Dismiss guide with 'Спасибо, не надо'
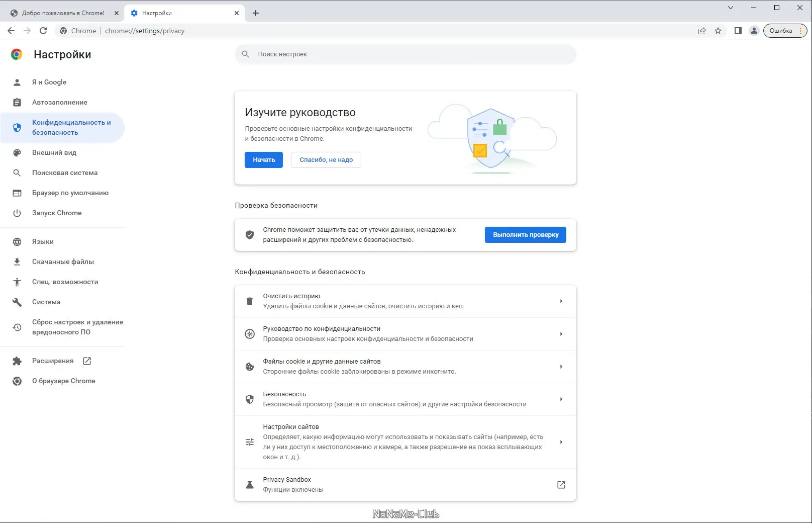 [326, 159]
